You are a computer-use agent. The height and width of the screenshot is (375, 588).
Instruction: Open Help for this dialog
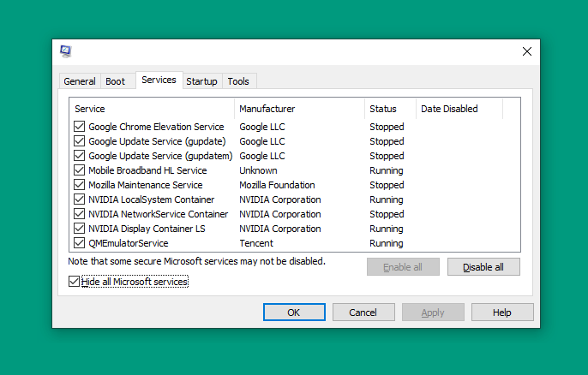(502, 312)
